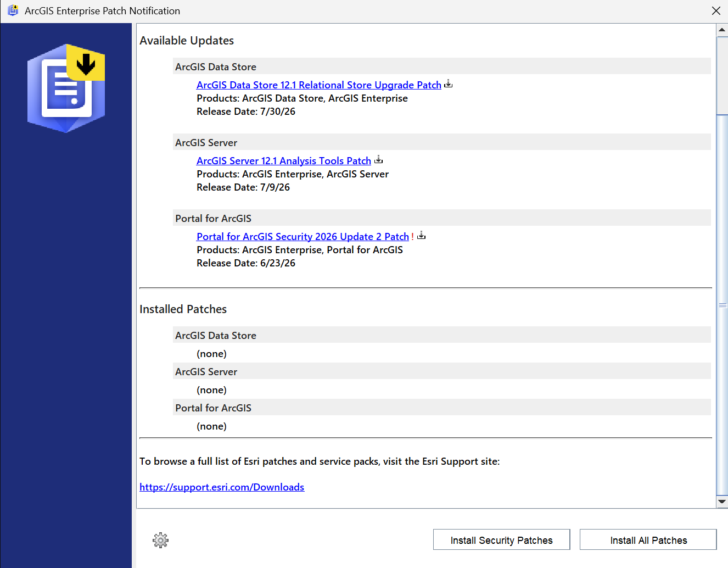Click 'Products: ArcGIS Data Store, ArcGIS Enterprise' text
Image resolution: width=728 pixels, height=568 pixels.
pos(302,98)
